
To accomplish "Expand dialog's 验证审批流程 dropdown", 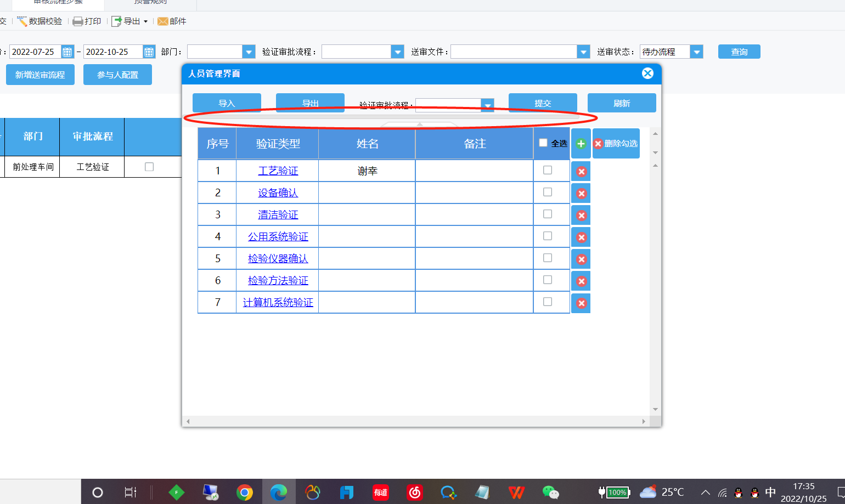I will [x=487, y=105].
